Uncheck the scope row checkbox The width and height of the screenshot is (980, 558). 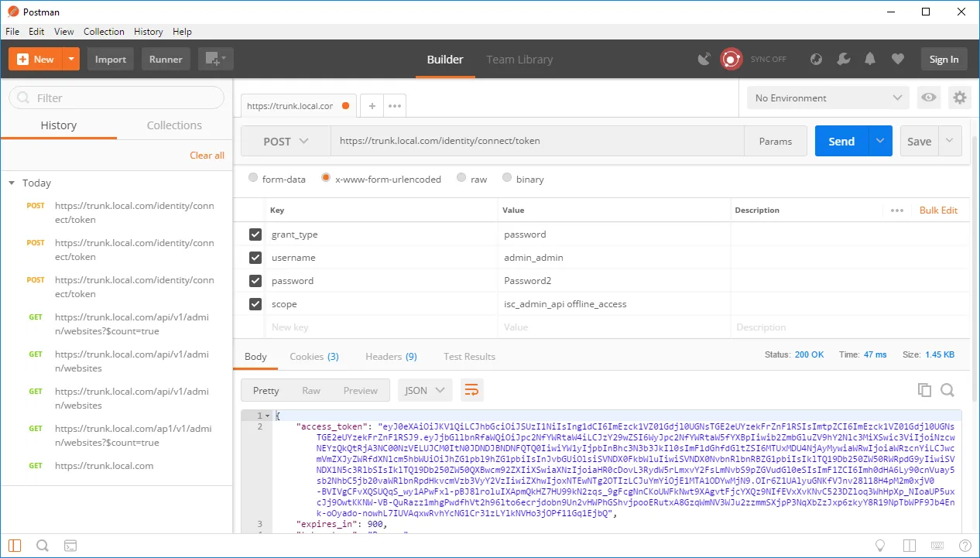(255, 304)
